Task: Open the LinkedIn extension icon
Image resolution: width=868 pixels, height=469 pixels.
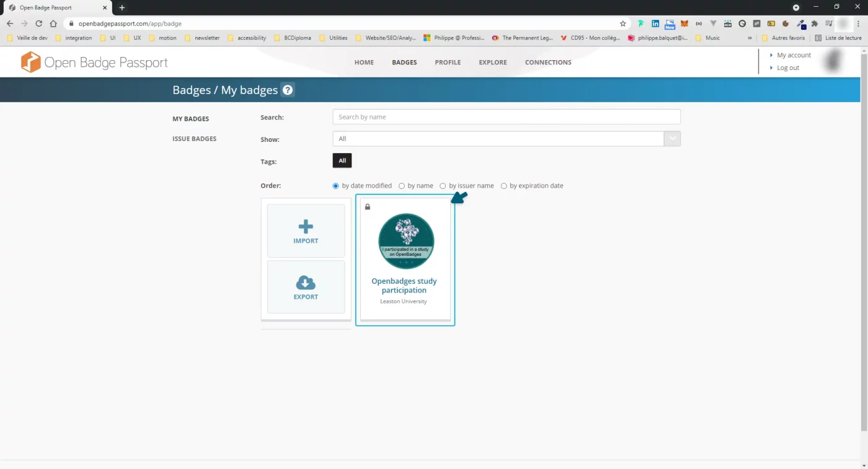Action: tap(655, 24)
